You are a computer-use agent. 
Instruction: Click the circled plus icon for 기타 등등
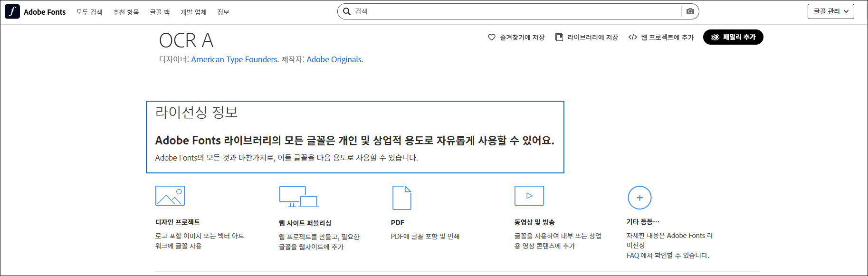pyautogui.click(x=639, y=198)
